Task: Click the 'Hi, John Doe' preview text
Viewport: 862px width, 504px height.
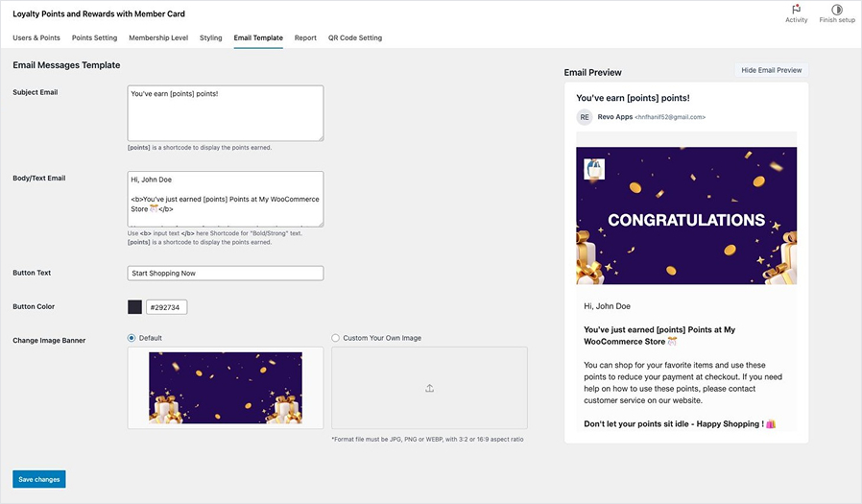Action: [607, 306]
